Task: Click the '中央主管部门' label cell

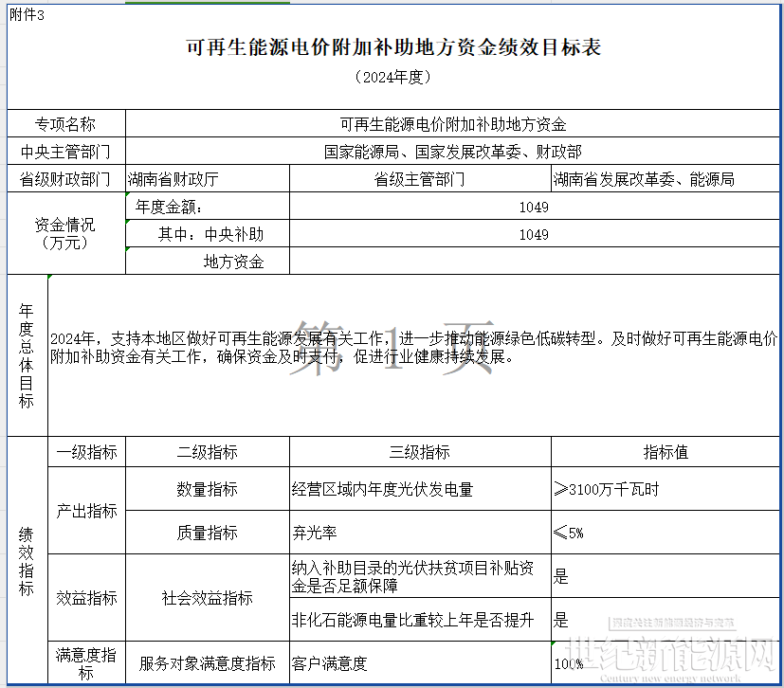Action: (x=66, y=152)
